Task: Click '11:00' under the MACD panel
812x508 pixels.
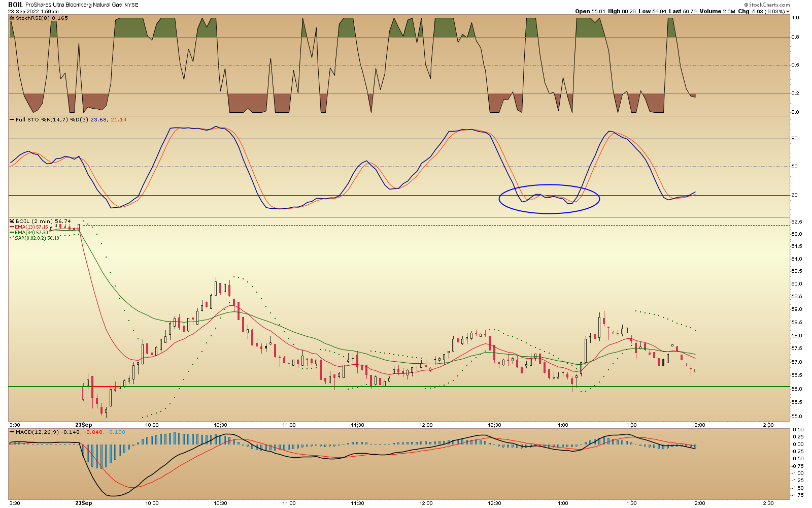Action: 289,503
